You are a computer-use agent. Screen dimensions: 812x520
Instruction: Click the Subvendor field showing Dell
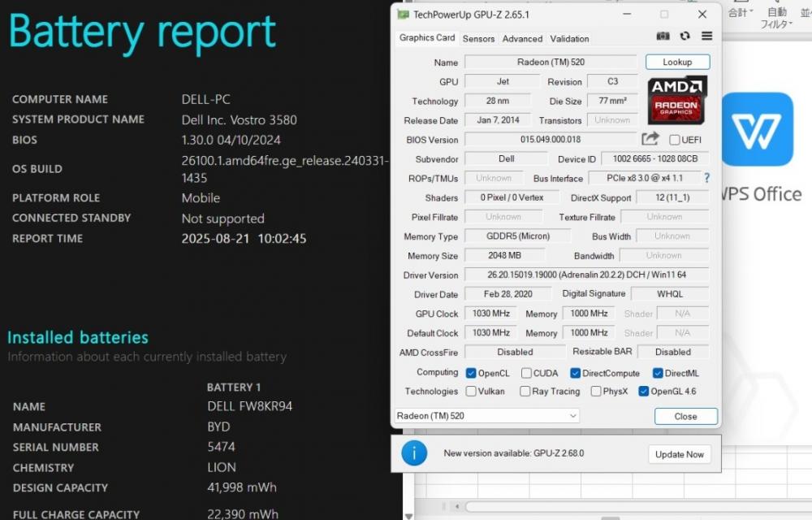506,159
